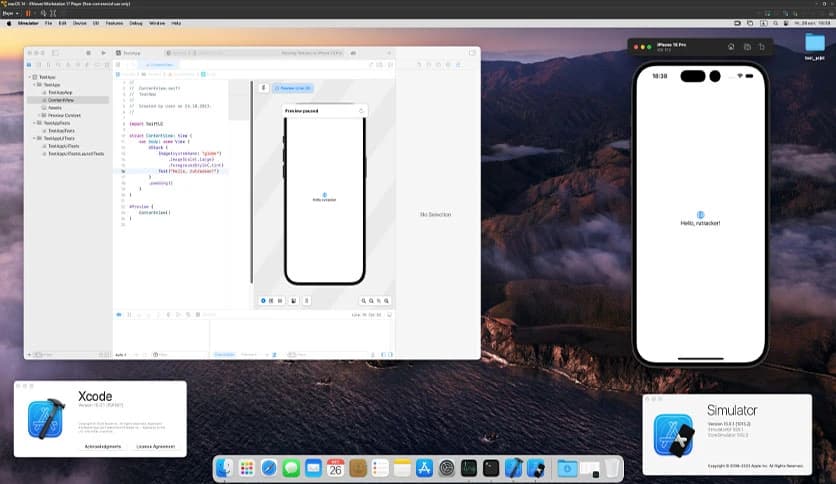Click the TestApp scheme selector in toolbar

(x=128, y=53)
